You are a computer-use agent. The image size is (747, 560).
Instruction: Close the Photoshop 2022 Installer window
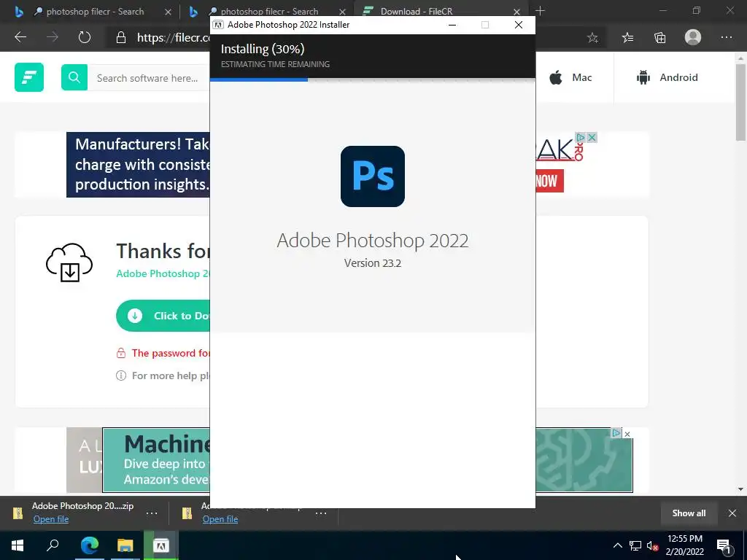click(x=519, y=25)
